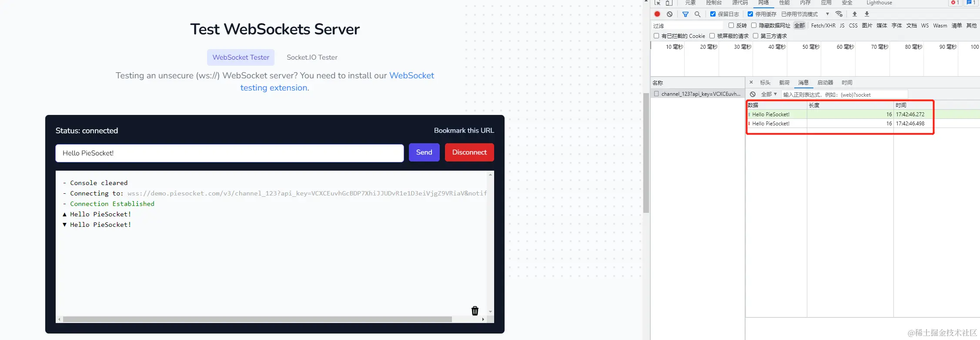
Task: Toggle the 停用缓存 checkbox
Action: point(750,14)
